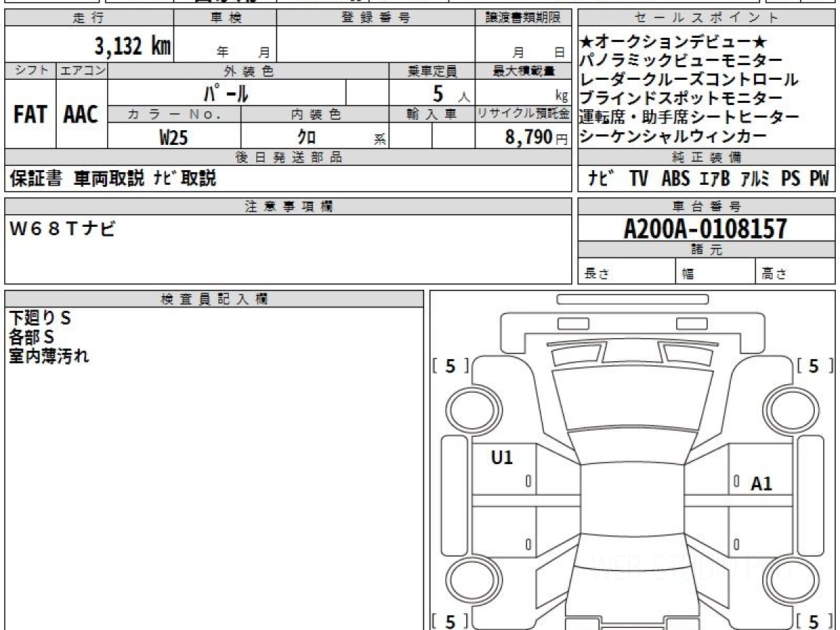Click the 運転席・助手席シートヒーター line
This screenshot has height=630, width=840.
tap(689, 118)
